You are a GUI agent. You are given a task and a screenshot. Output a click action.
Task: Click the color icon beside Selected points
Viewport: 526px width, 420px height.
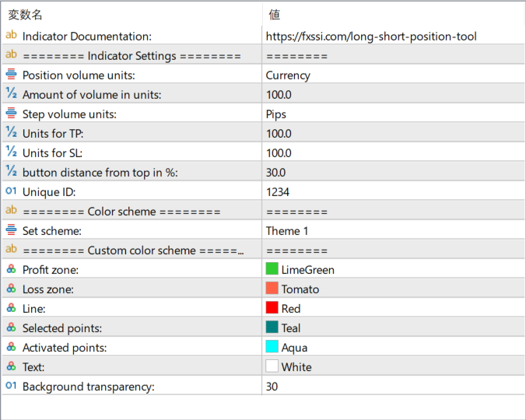tap(11, 327)
